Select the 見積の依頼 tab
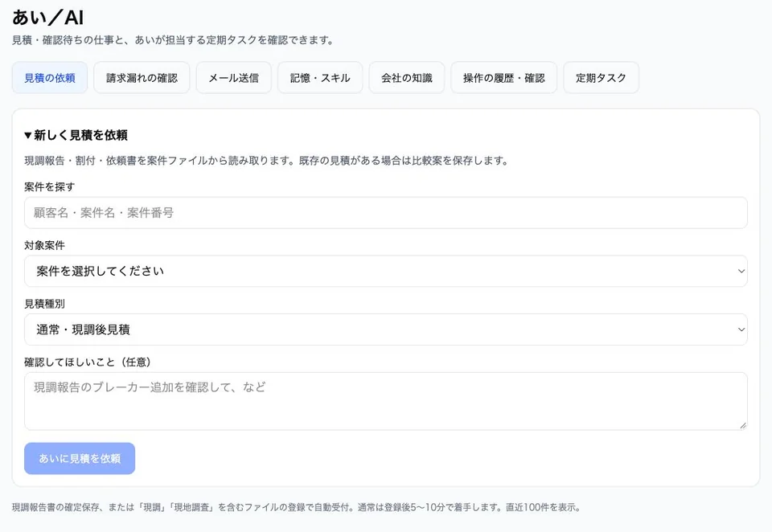 pyautogui.click(x=50, y=78)
